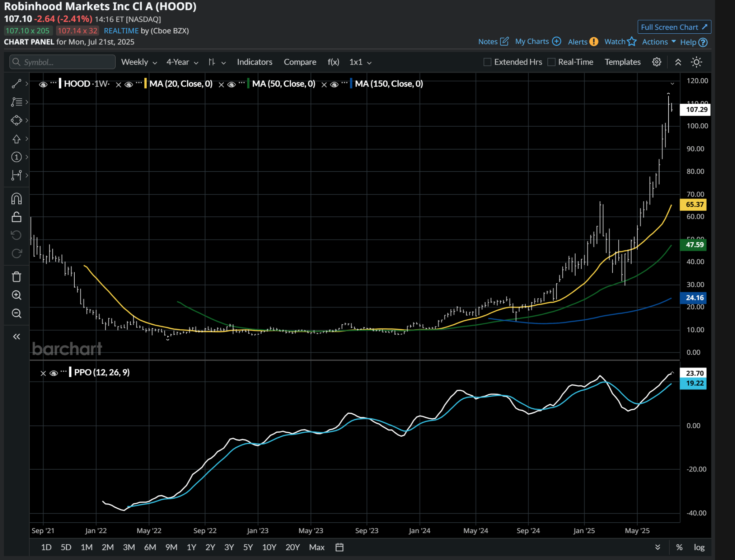Open the Fibonacci and pattern tools

pos(17,102)
